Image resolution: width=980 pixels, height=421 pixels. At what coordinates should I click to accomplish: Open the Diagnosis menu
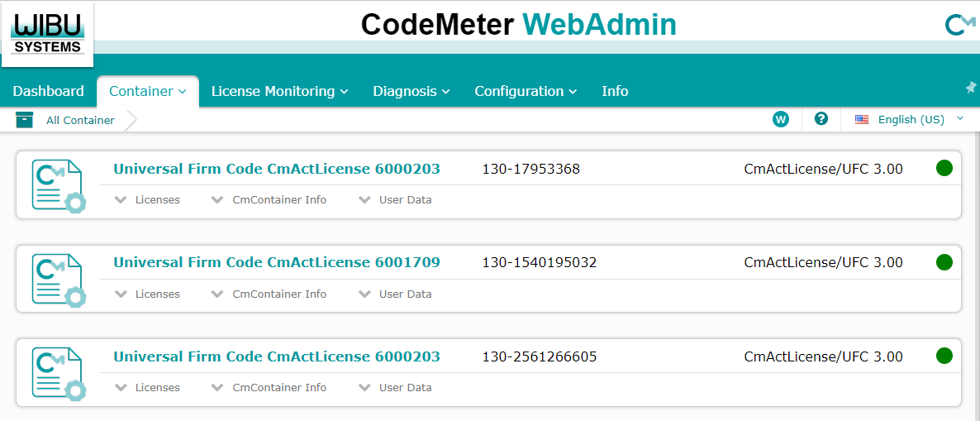coord(411,91)
